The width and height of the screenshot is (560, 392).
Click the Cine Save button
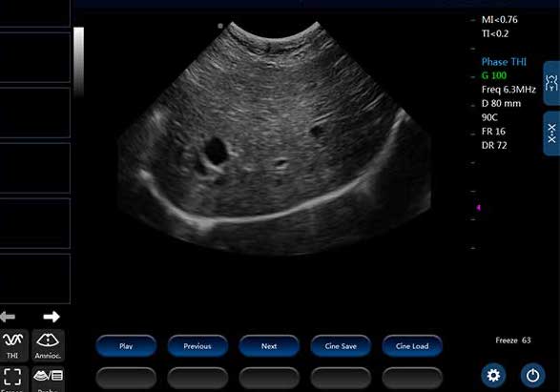point(341,346)
